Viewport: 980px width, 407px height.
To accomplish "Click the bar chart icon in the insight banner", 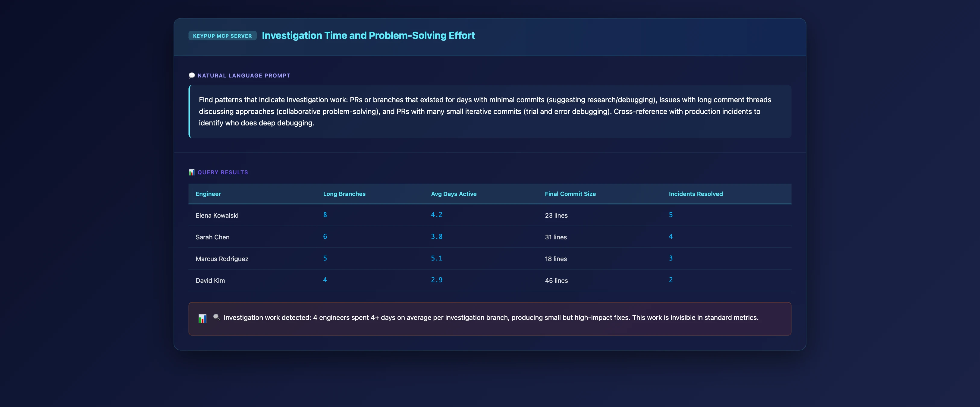I will click(203, 318).
